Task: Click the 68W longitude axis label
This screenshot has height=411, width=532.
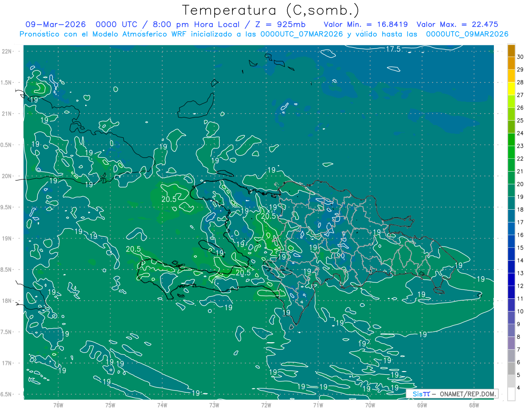Action: pos(473,404)
